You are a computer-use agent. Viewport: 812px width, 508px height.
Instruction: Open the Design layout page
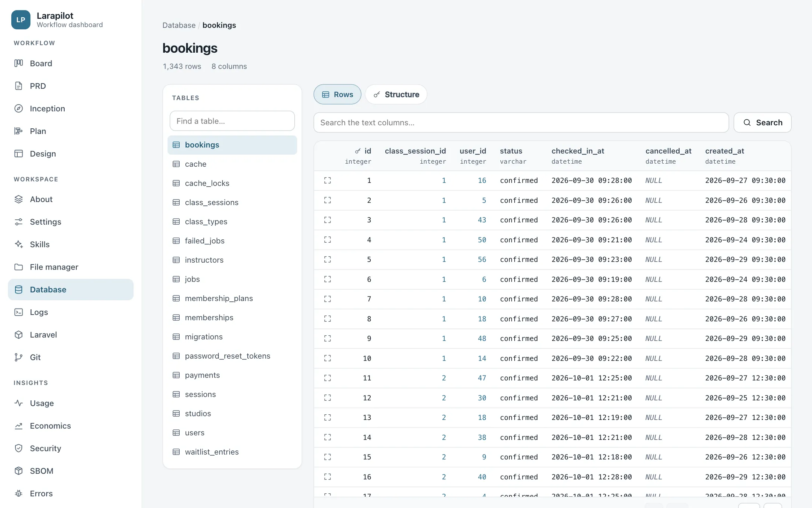71,154
